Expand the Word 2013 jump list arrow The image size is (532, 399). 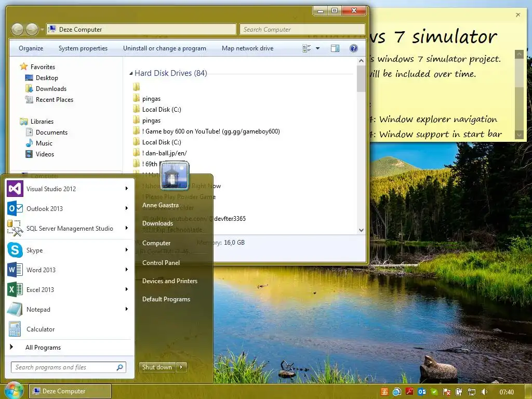click(x=127, y=270)
